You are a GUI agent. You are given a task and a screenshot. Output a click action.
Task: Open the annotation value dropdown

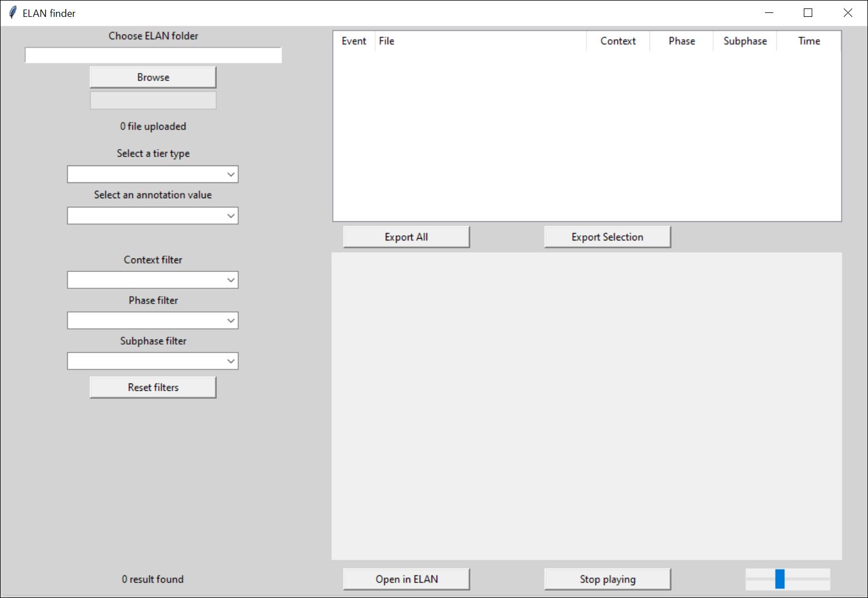(x=153, y=216)
